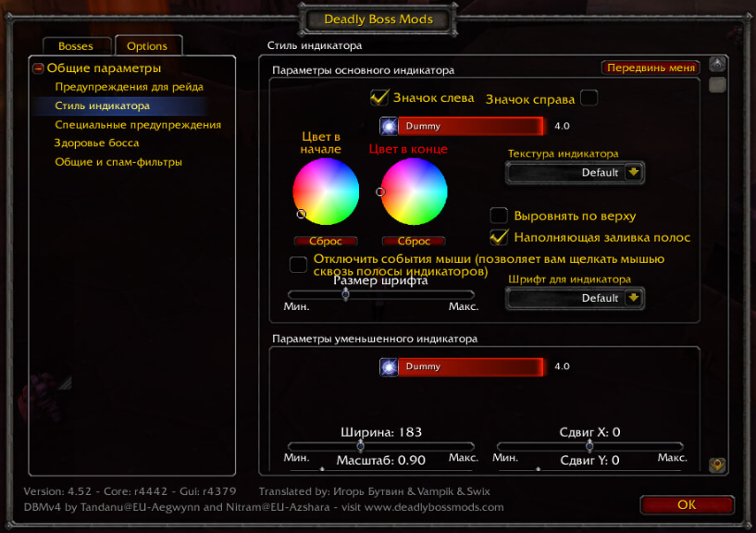Click the Deadly Boss Mods title
756x533 pixels.
(378, 19)
